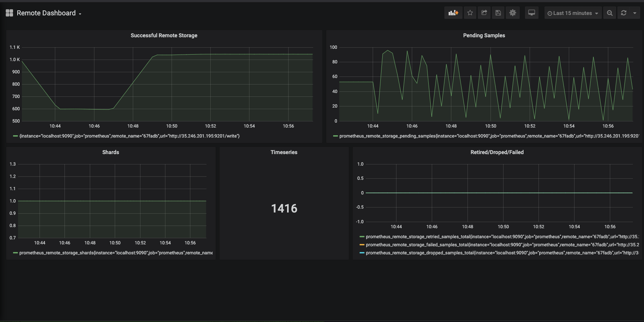Cycle view mode with monitor icon
This screenshot has width=644, height=322.
click(x=532, y=13)
